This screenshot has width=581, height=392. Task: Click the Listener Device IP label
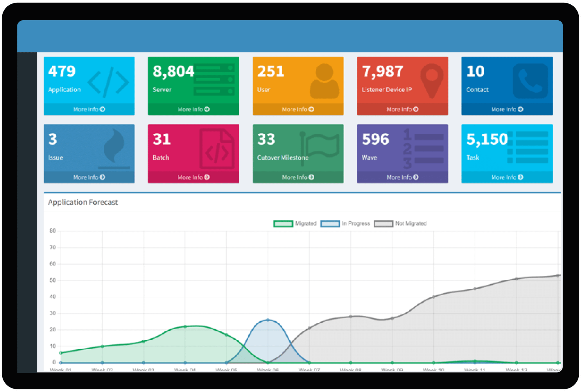click(387, 90)
